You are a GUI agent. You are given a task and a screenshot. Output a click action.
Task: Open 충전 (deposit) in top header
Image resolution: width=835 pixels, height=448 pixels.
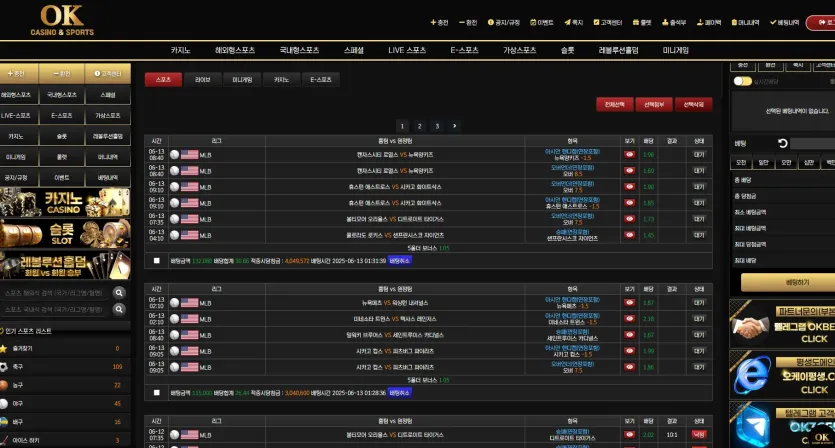(439, 22)
